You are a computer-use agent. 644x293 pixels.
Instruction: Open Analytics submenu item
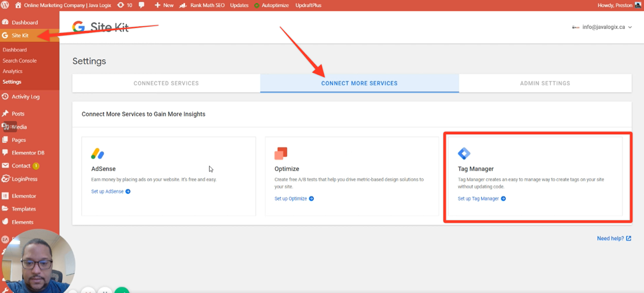pos(12,71)
